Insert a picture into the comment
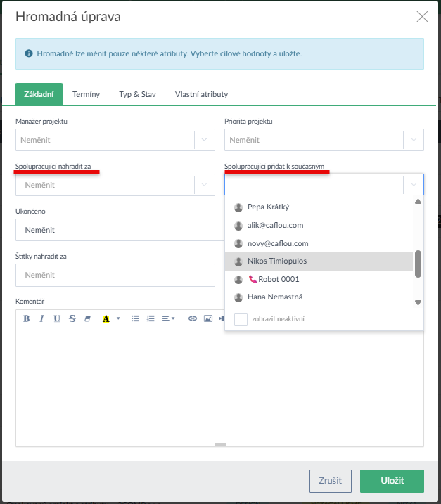Viewport: 441px width, 504px height. point(208,318)
